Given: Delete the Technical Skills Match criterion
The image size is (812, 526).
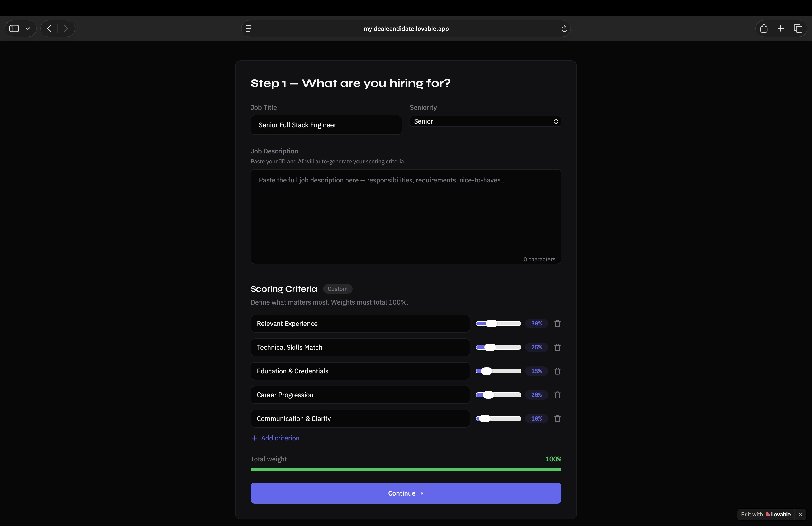Looking at the screenshot, I should point(557,347).
